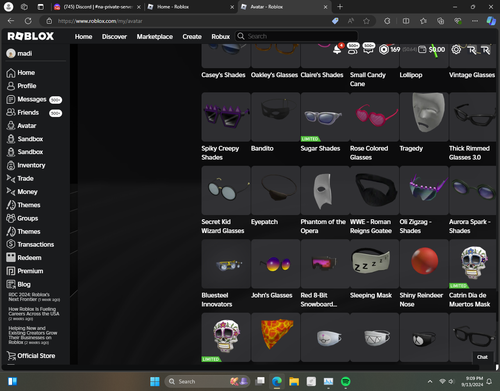The height and width of the screenshot is (391, 500).
Task: Select Secret Kid Wizard Glasses item
Action: point(226,190)
